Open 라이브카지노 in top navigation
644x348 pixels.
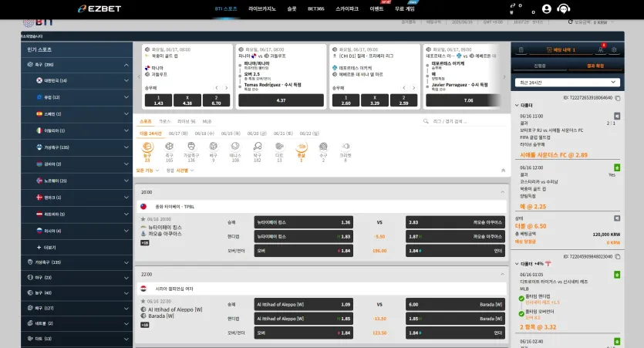pyautogui.click(x=262, y=8)
